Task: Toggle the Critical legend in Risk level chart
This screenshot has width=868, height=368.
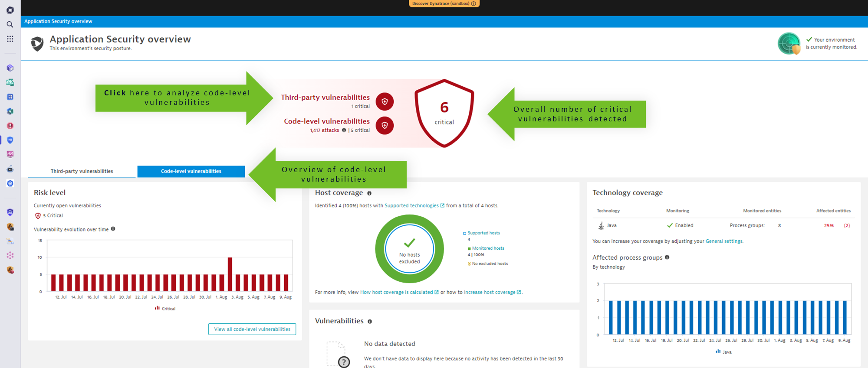Action: (x=165, y=309)
